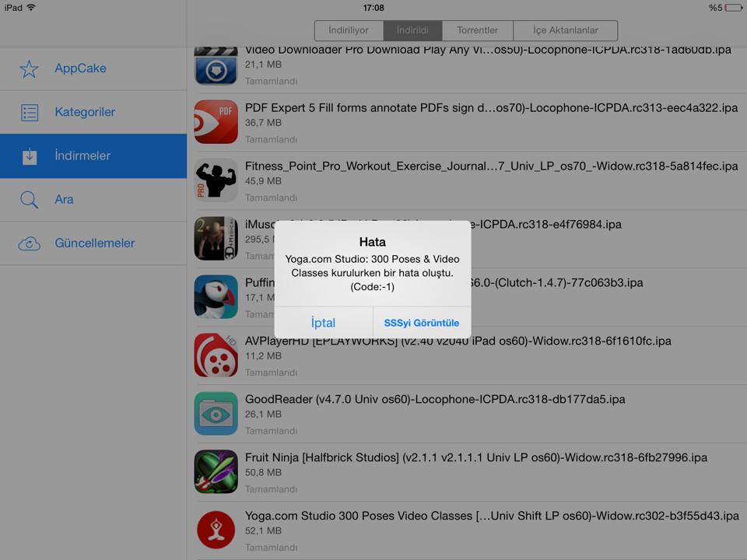Tap the PDF Expert 5 app icon

(x=216, y=122)
